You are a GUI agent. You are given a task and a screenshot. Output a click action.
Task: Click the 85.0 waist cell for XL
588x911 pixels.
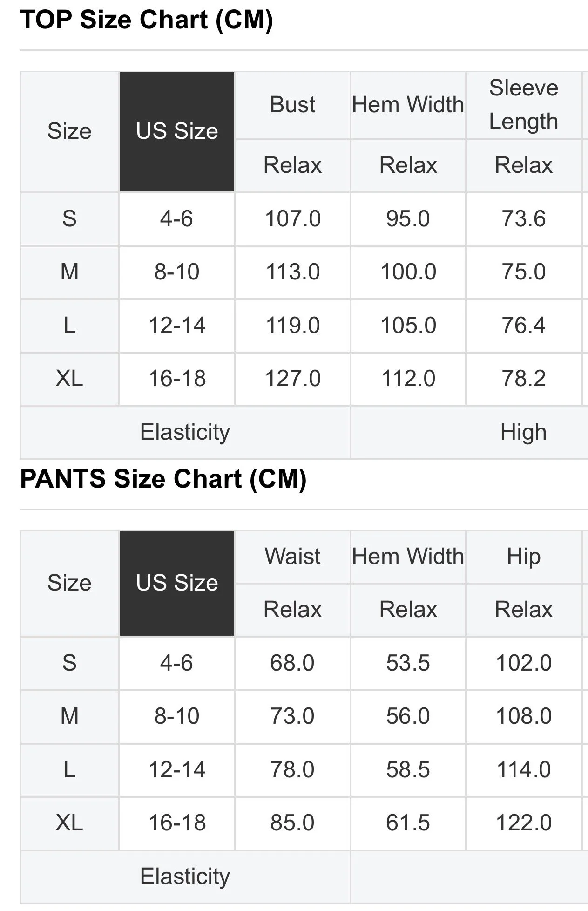292,823
